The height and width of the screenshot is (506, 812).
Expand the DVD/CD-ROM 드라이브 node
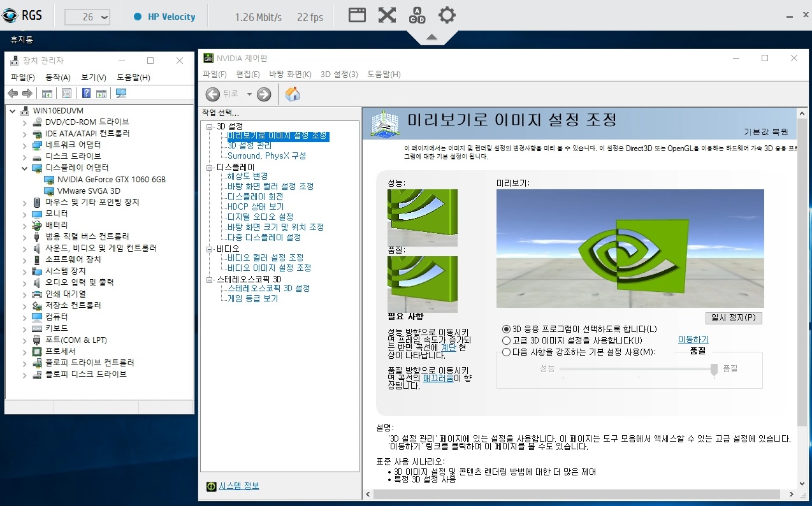pos(25,122)
